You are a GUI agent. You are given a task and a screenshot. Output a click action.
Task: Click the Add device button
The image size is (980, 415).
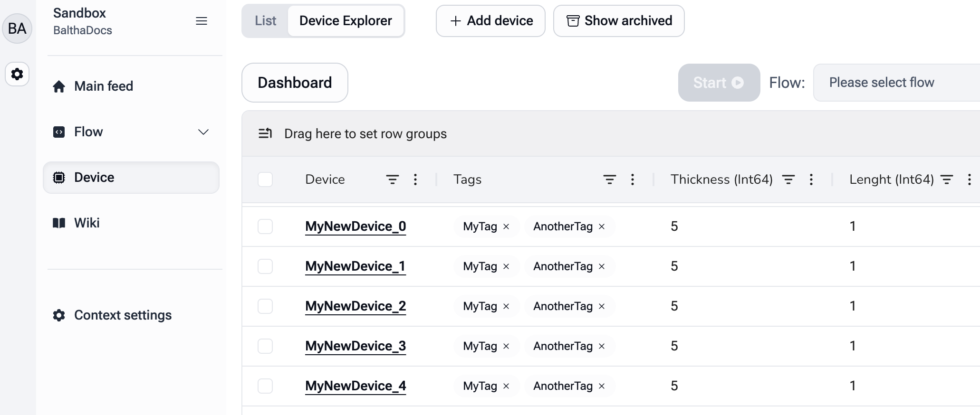[x=490, y=21]
